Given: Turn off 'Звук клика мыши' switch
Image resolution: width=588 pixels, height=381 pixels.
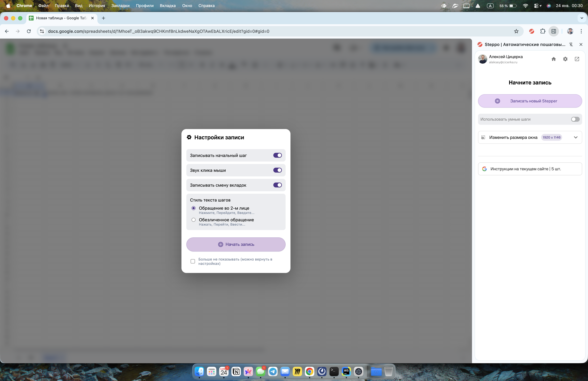Looking at the screenshot, I should pyautogui.click(x=277, y=170).
